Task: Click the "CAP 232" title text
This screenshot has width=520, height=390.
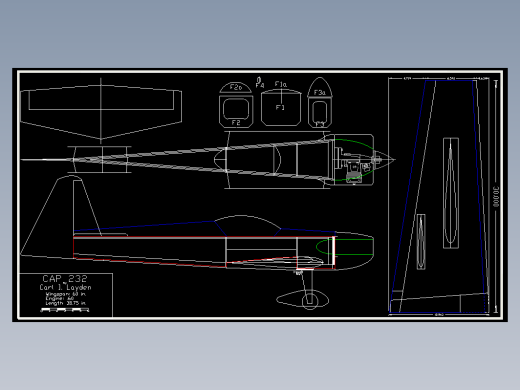Action: point(65,279)
